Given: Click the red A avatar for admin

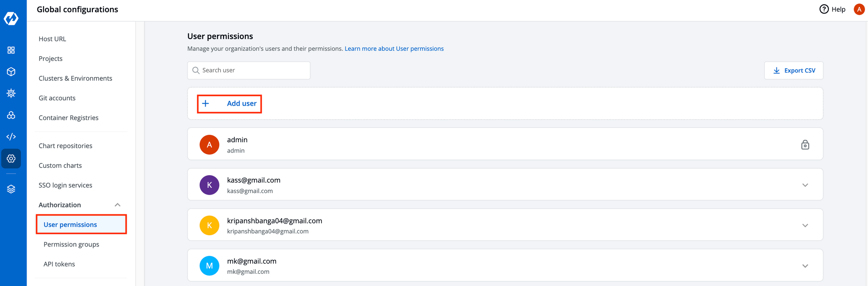Looking at the screenshot, I should (x=209, y=145).
